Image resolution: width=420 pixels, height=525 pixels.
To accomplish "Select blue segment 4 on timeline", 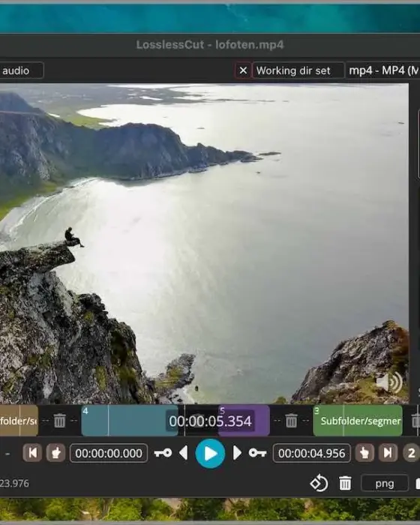I will pos(129,421).
